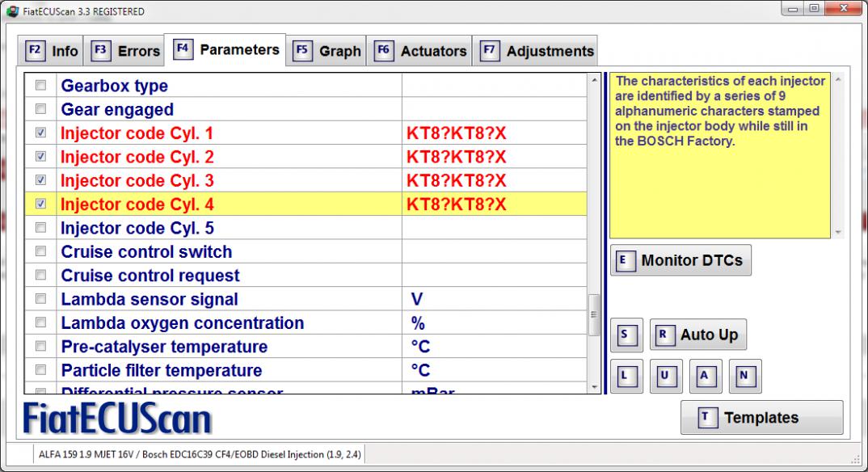Uncheck Injector code Cyl. 4
This screenshot has height=472, width=868.
40,204
